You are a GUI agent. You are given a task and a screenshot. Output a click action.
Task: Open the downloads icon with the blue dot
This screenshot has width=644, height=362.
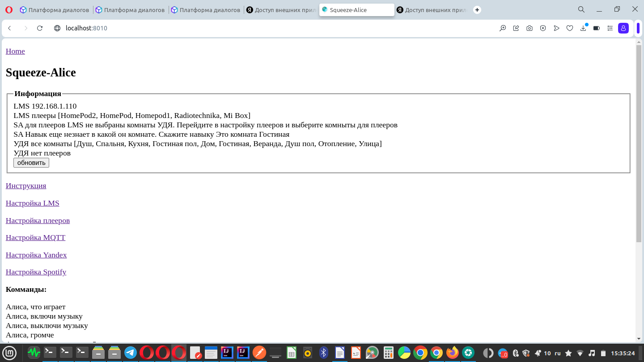[x=583, y=28]
